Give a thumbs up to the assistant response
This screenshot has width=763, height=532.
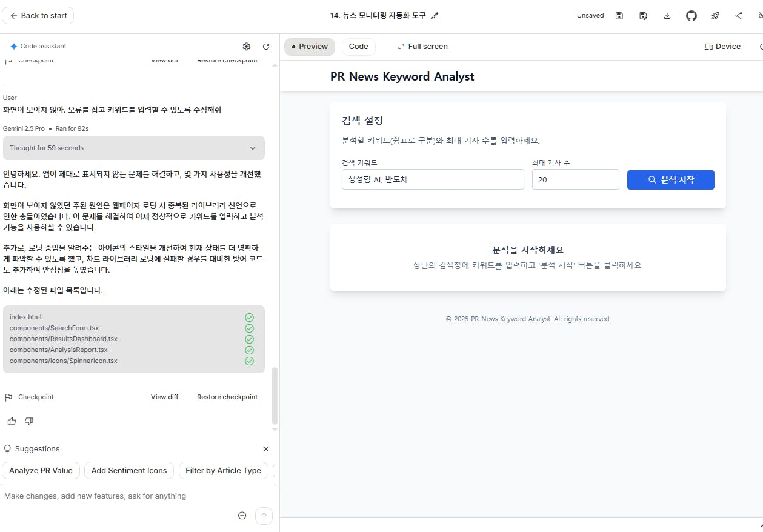(x=12, y=421)
